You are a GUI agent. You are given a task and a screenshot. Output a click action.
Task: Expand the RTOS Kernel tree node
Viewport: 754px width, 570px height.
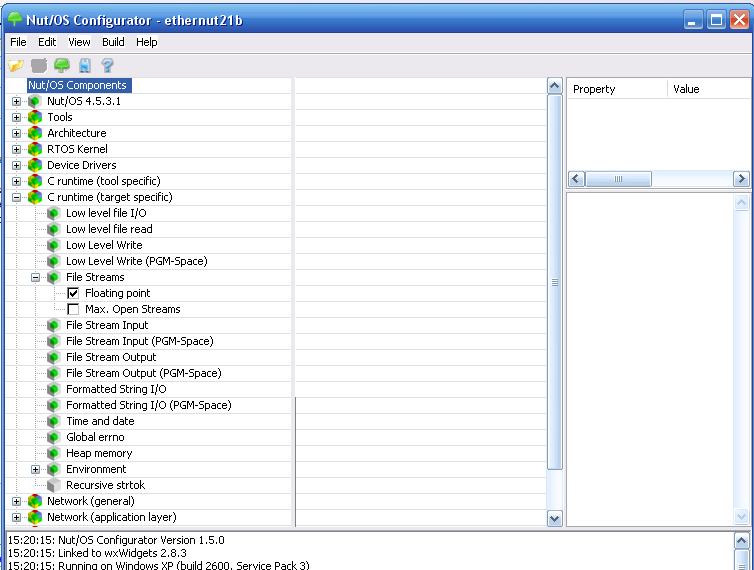pyautogui.click(x=16, y=149)
